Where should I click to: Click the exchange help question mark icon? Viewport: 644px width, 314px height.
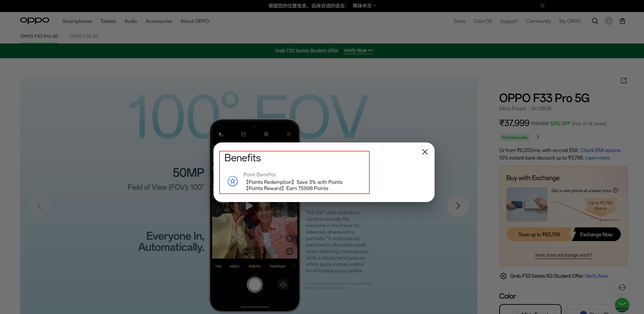pyautogui.click(x=615, y=190)
